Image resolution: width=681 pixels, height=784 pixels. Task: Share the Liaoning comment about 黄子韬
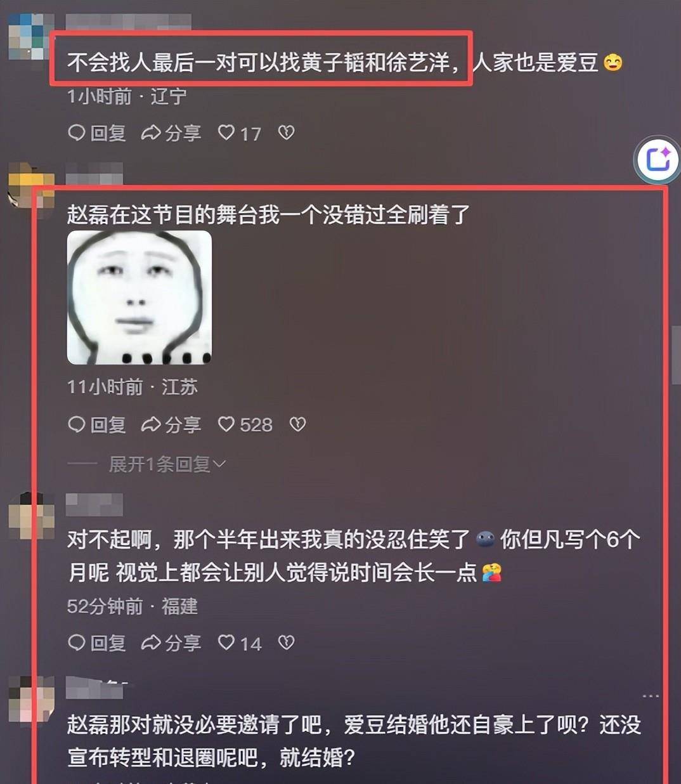(x=171, y=133)
